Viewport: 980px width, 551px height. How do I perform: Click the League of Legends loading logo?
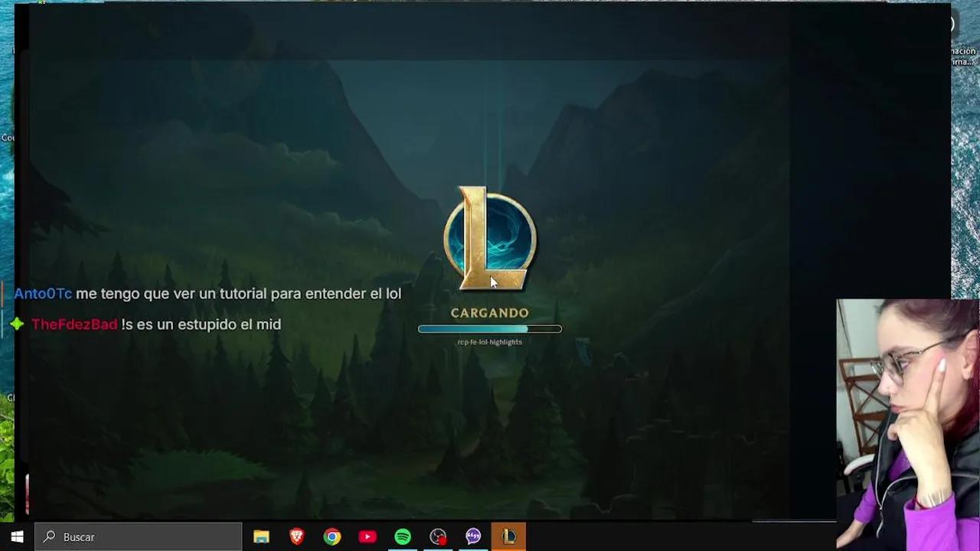490,239
